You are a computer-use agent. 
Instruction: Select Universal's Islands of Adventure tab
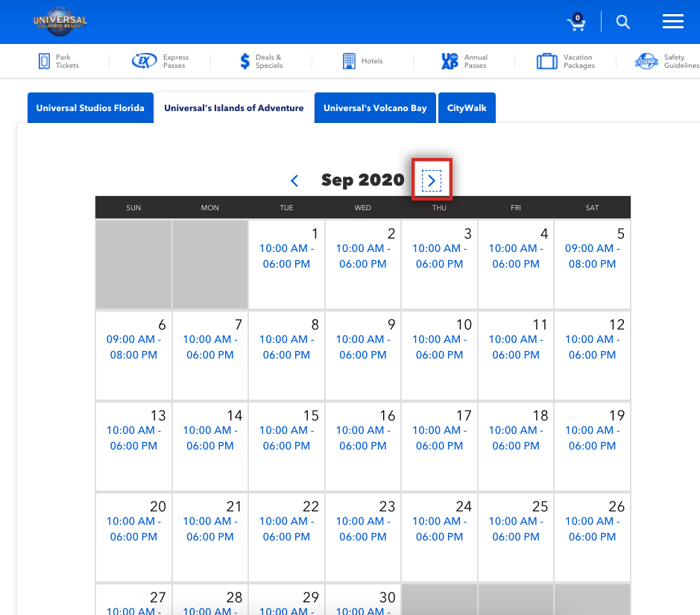[234, 108]
